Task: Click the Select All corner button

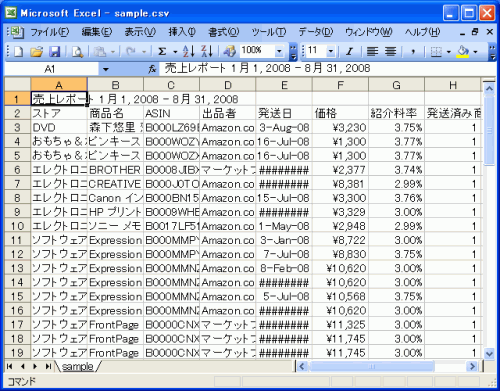Action: [17, 85]
